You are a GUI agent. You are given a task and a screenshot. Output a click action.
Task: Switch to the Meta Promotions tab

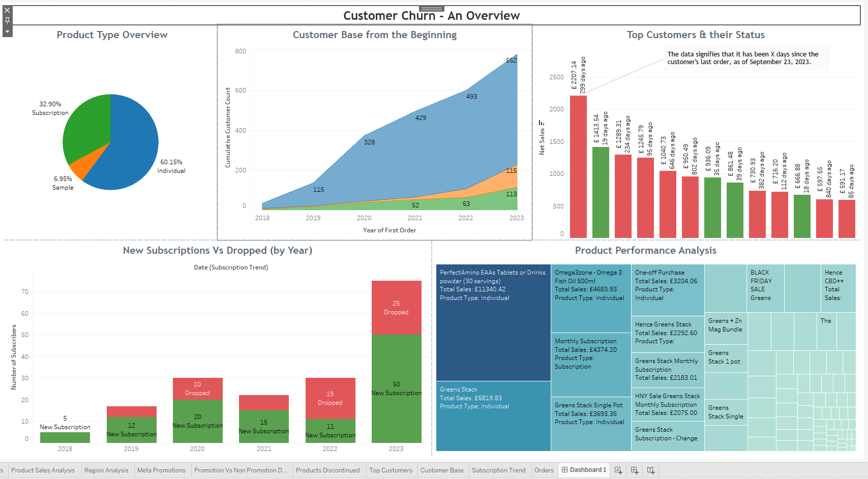pos(162,470)
